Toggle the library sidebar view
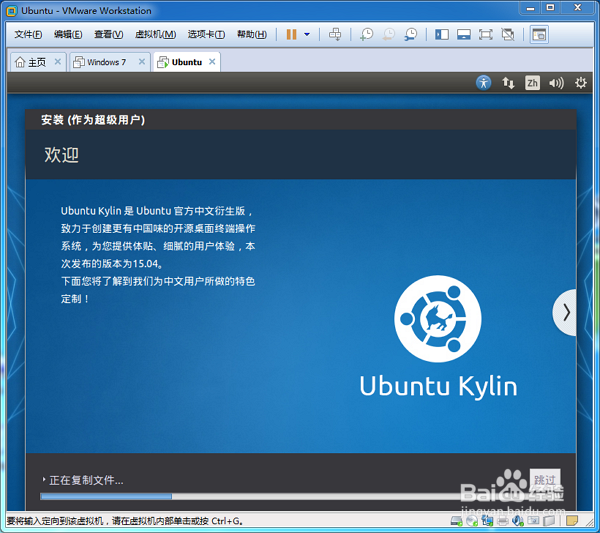This screenshot has height=533, width=600. coord(442,35)
